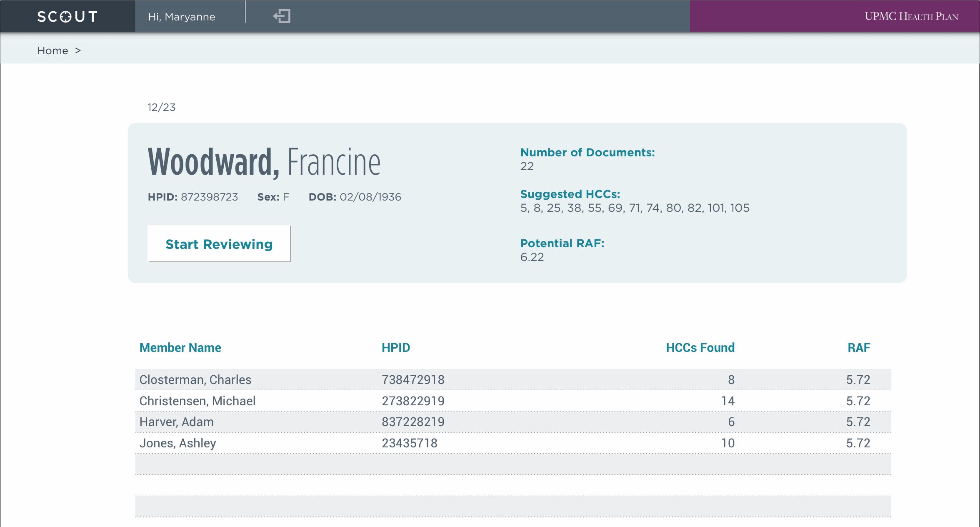This screenshot has width=980, height=527.
Task: Open the Harver, Adam member row
Action: [x=177, y=422]
